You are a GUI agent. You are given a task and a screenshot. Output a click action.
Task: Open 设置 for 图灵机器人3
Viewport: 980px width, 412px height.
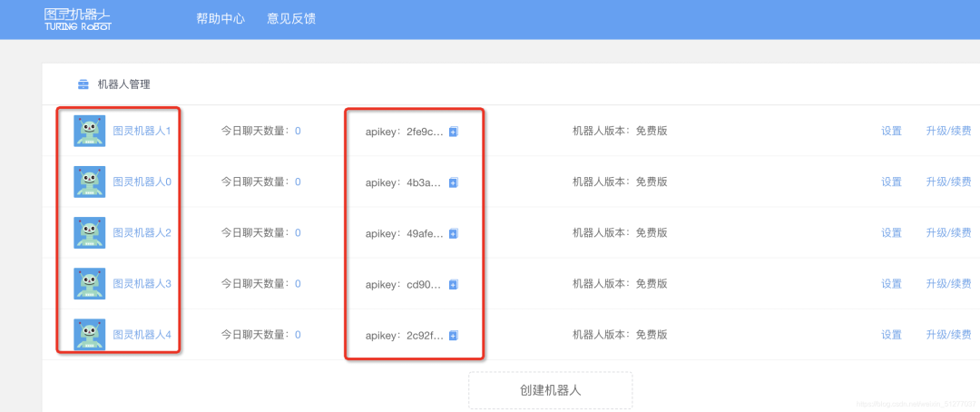click(x=891, y=284)
